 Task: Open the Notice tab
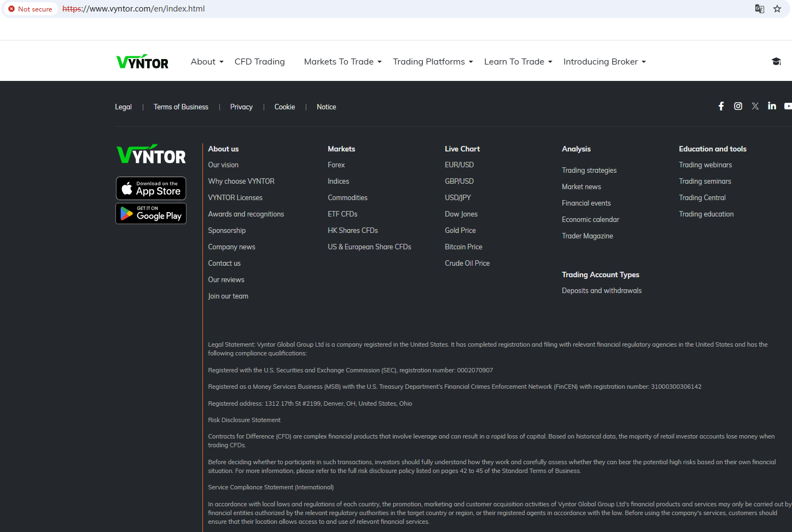[x=327, y=107]
